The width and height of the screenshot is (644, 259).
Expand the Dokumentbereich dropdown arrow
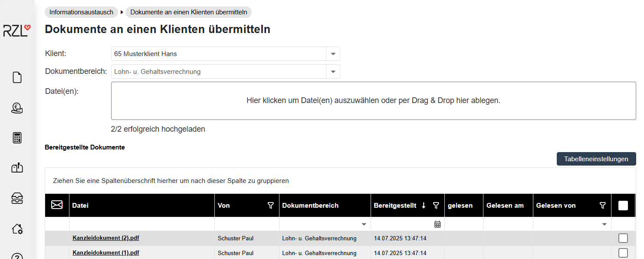(x=333, y=72)
